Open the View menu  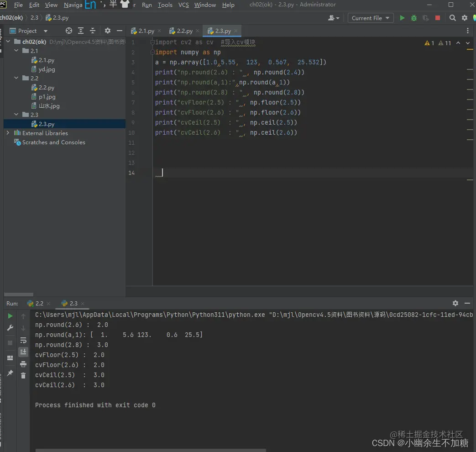51,5
